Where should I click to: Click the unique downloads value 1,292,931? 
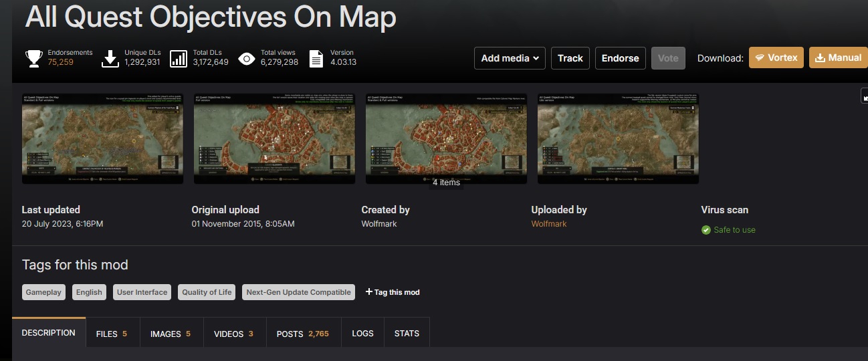coord(142,62)
